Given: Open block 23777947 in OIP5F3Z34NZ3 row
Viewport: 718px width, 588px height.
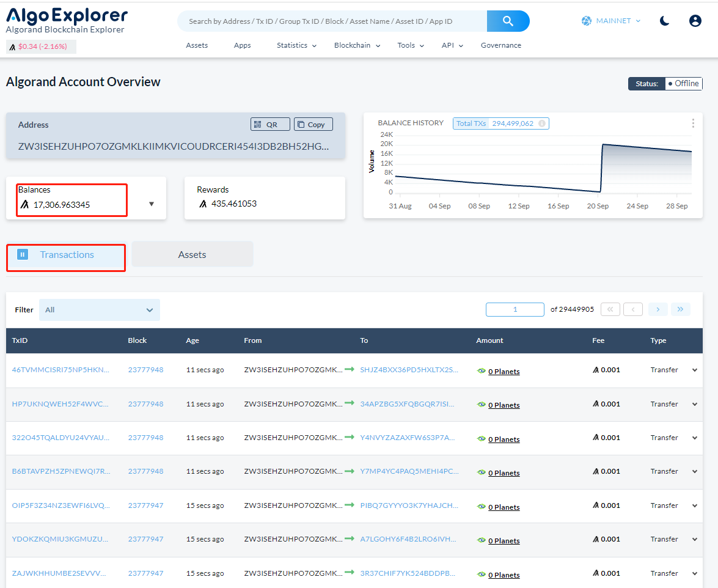Looking at the screenshot, I should point(145,505).
